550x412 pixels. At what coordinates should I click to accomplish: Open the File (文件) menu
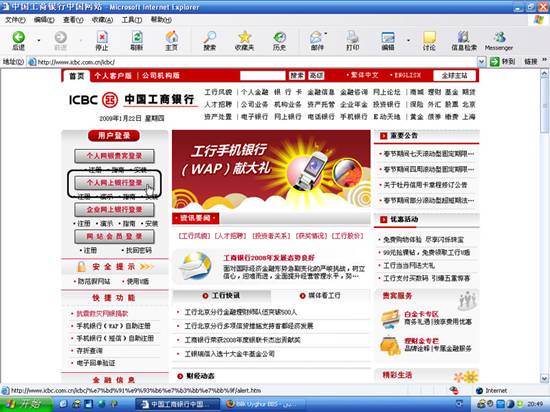15,20
